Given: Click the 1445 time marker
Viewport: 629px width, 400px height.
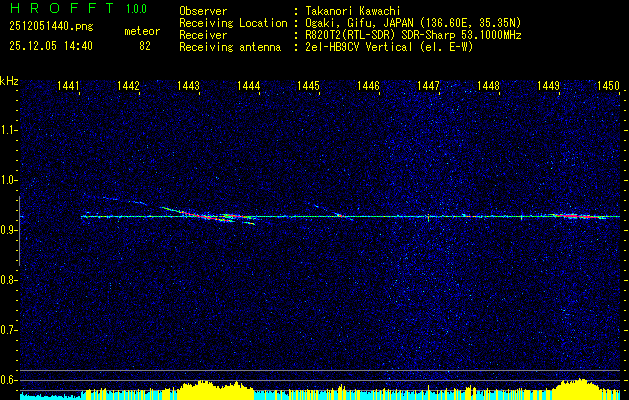Looking at the screenshot, I should (x=308, y=85).
